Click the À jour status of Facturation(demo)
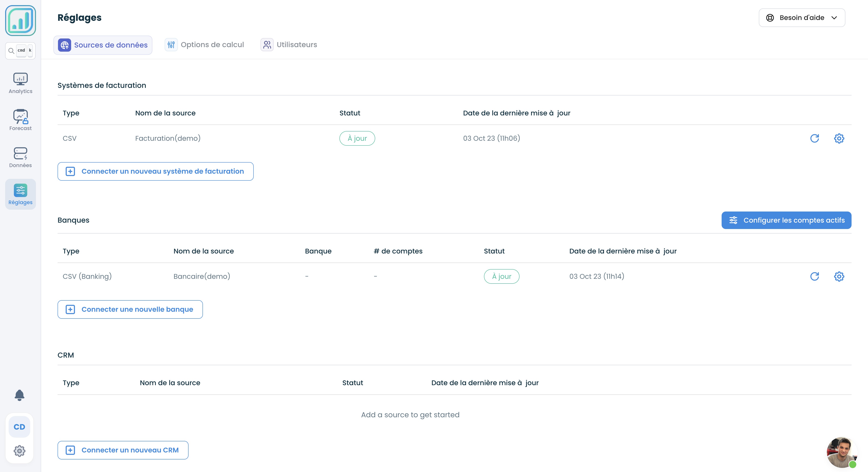This screenshot has width=868, height=472. point(357,138)
